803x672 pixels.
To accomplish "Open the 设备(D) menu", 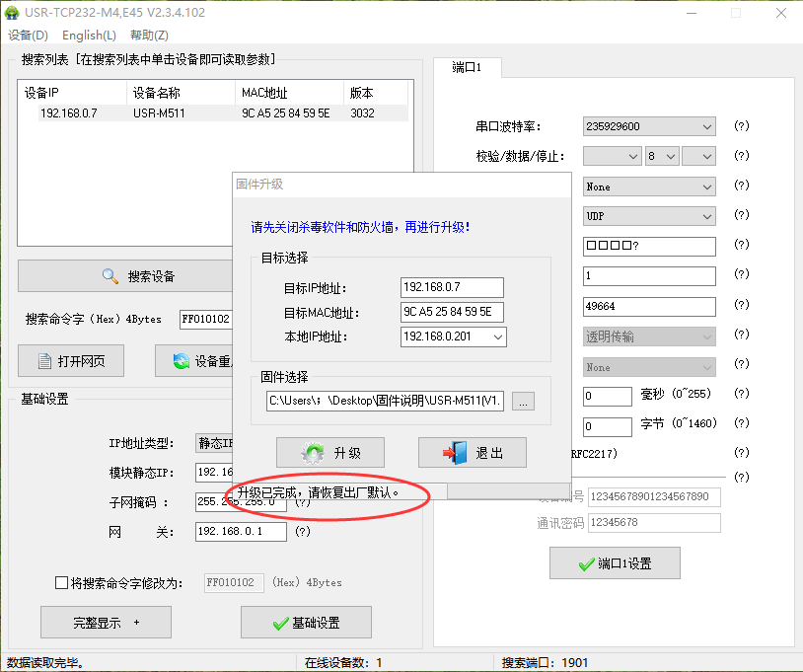I will [x=28, y=36].
